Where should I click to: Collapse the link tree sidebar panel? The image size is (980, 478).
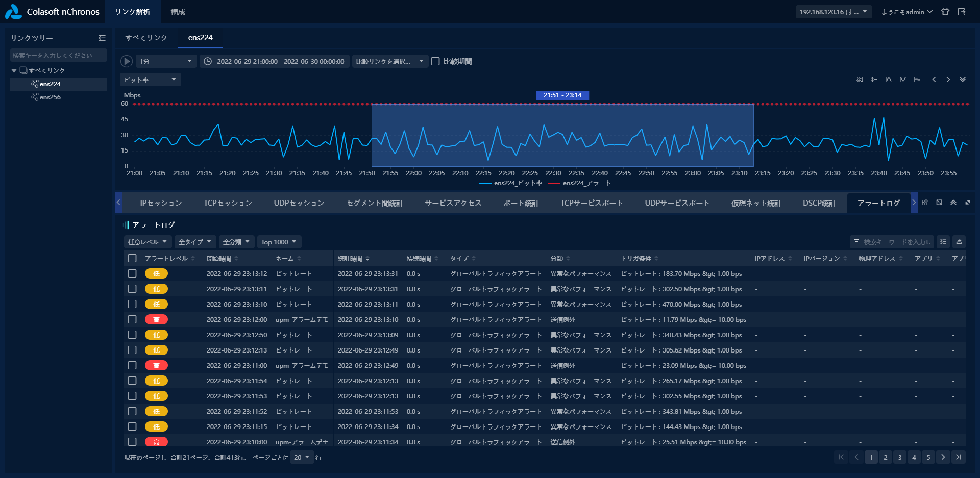click(x=102, y=38)
